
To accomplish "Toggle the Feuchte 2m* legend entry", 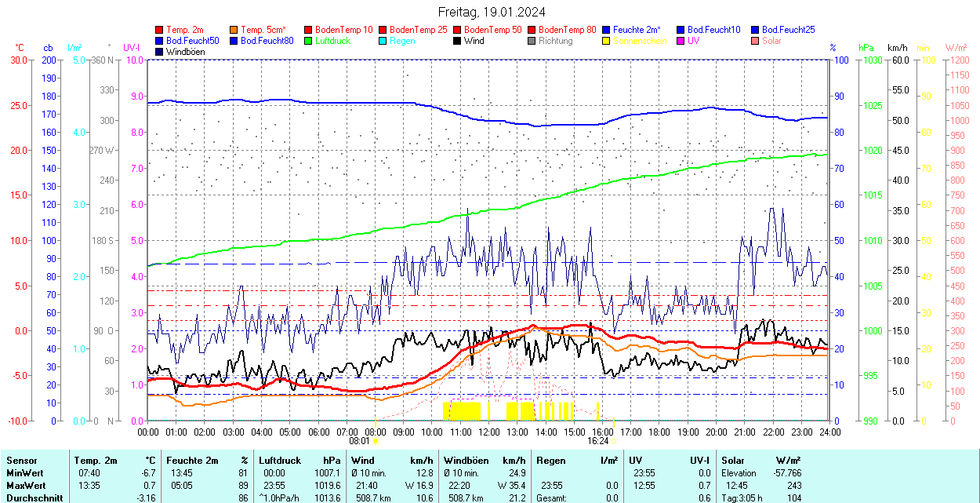I will 637,30.
